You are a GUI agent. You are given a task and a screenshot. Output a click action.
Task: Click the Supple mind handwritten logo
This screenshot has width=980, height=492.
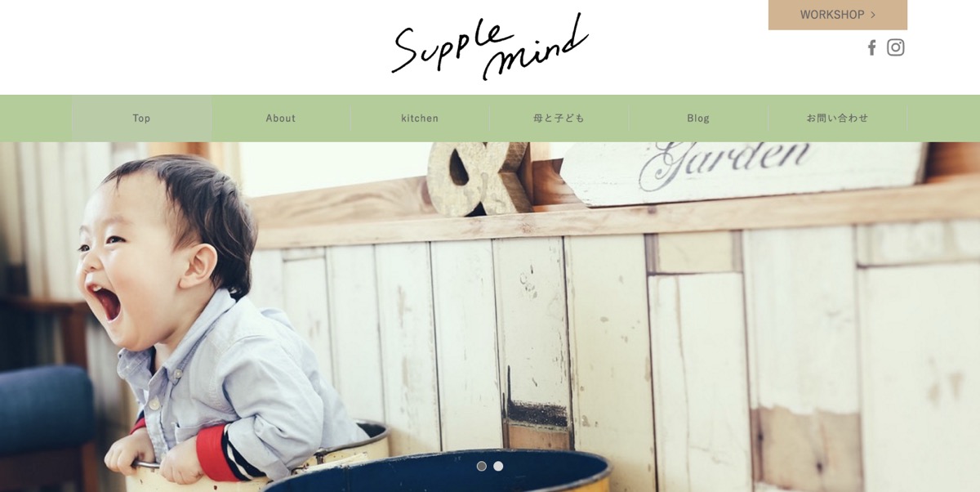tap(490, 46)
